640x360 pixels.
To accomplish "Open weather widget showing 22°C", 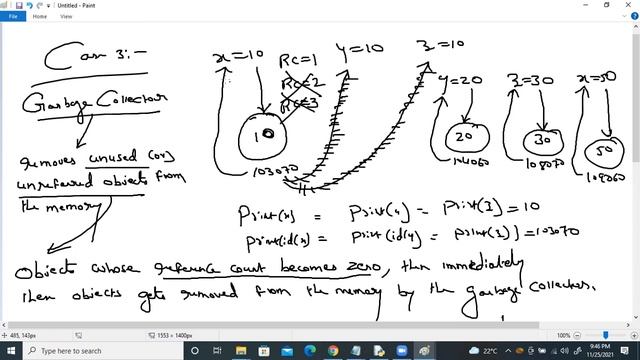I will coord(483,351).
